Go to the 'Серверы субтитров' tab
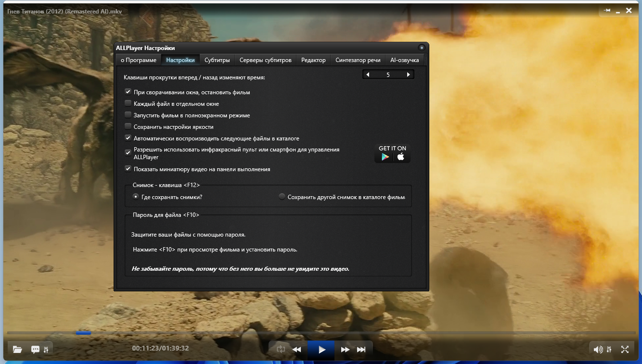 [x=266, y=60]
